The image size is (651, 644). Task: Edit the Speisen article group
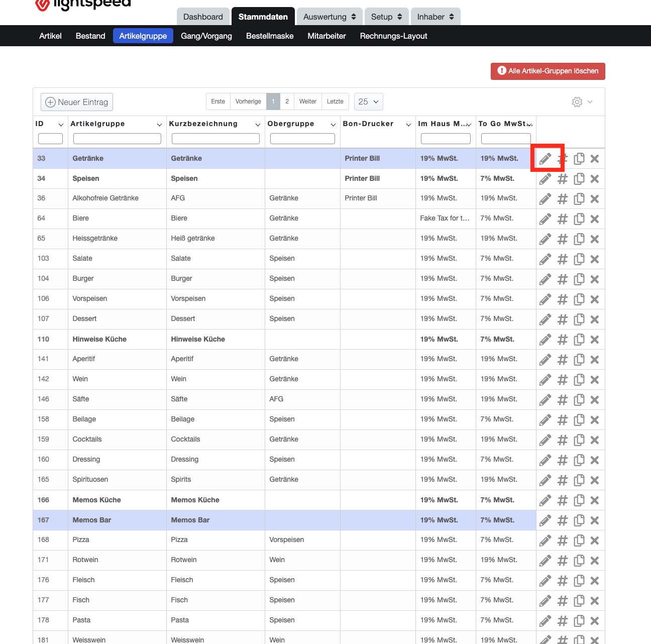tap(546, 179)
